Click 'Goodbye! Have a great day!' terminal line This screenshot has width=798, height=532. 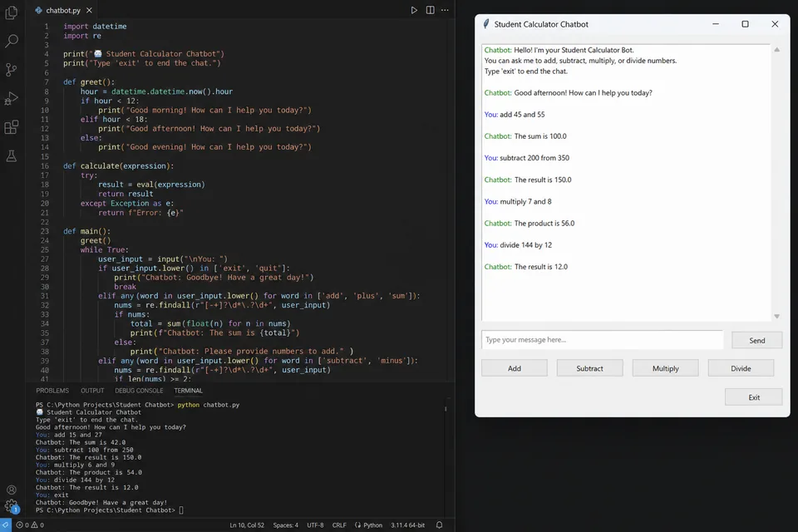click(117, 502)
